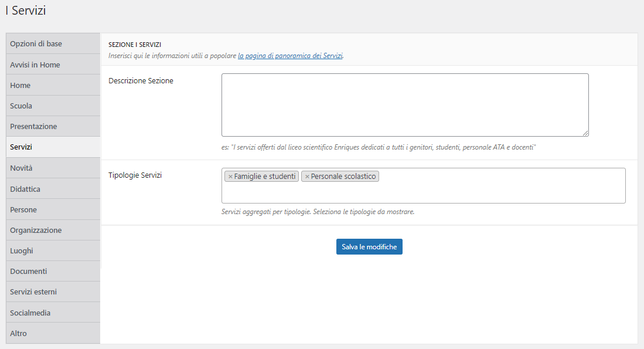Open the Novità tab
644x349 pixels.
click(53, 168)
